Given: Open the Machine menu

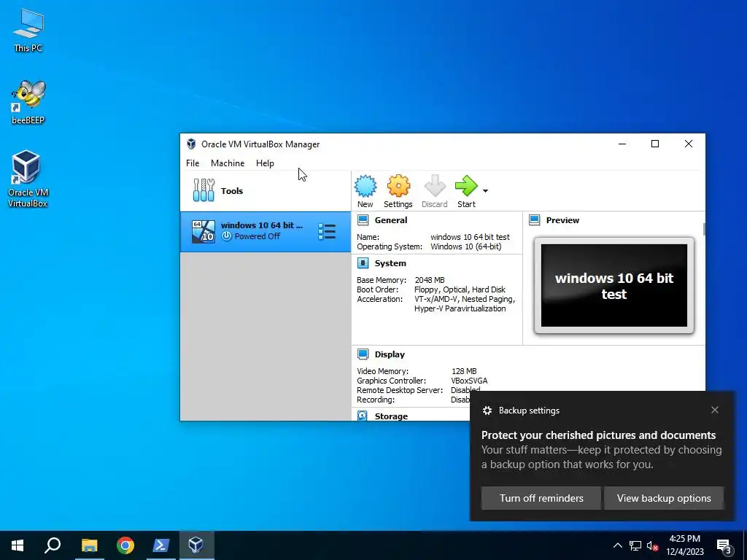Looking at the screenshot, I should pyautogui.click(x=228, y=163).
